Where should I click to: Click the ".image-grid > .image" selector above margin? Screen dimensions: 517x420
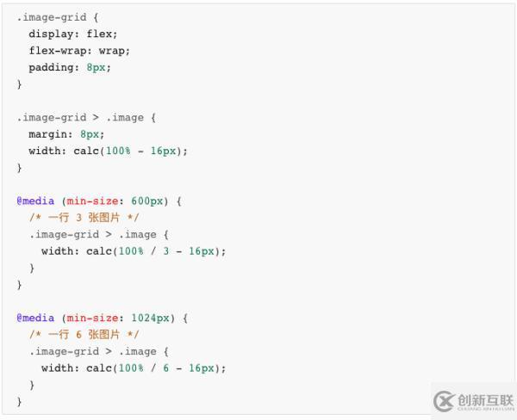coord(86,117)
